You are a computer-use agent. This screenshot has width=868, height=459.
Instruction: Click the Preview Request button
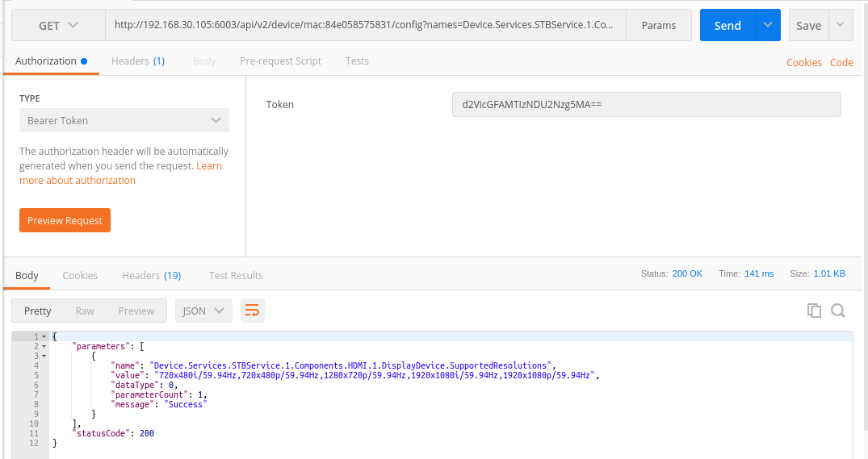[x=65, y=220]
